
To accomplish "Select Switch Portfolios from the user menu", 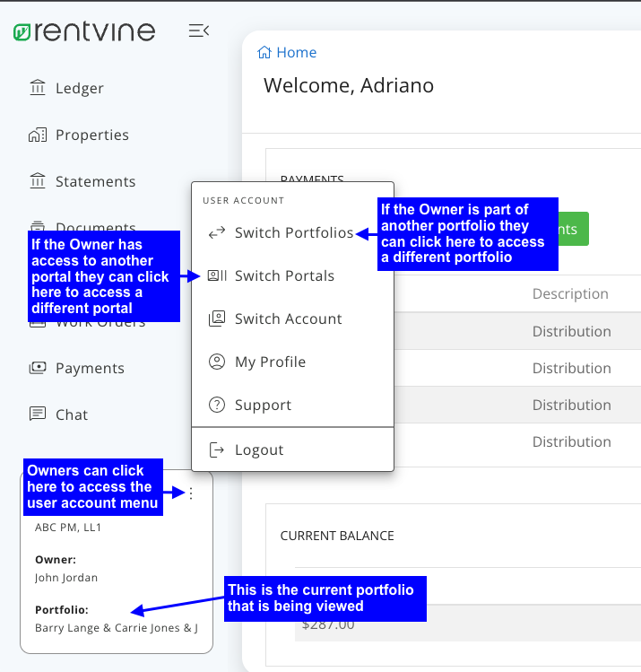I will pyautogui.click(x=293, y=233).
